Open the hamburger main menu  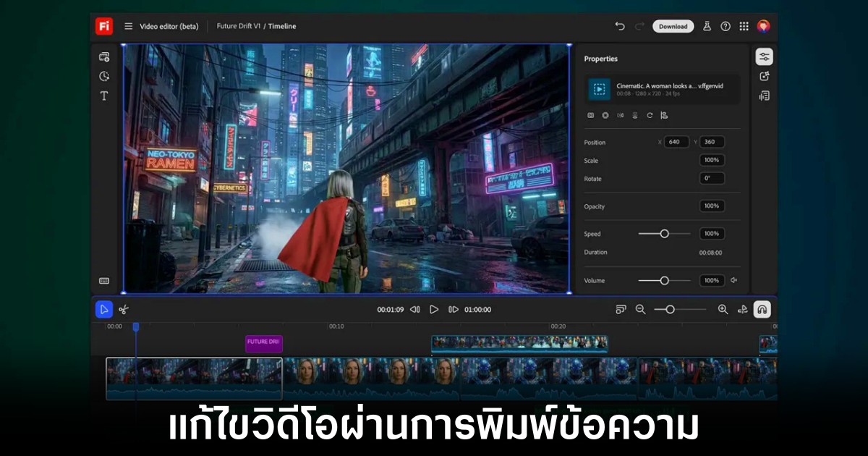128,26
